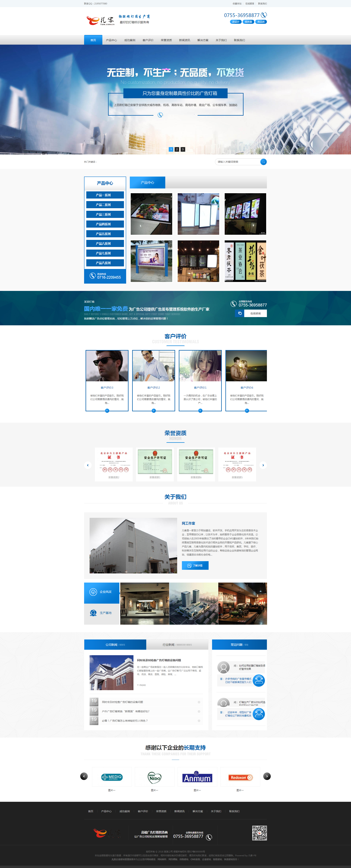Click the plus icon under 客户评价1 card
This screenshot has width=351, height=868.
coord(200,410)
